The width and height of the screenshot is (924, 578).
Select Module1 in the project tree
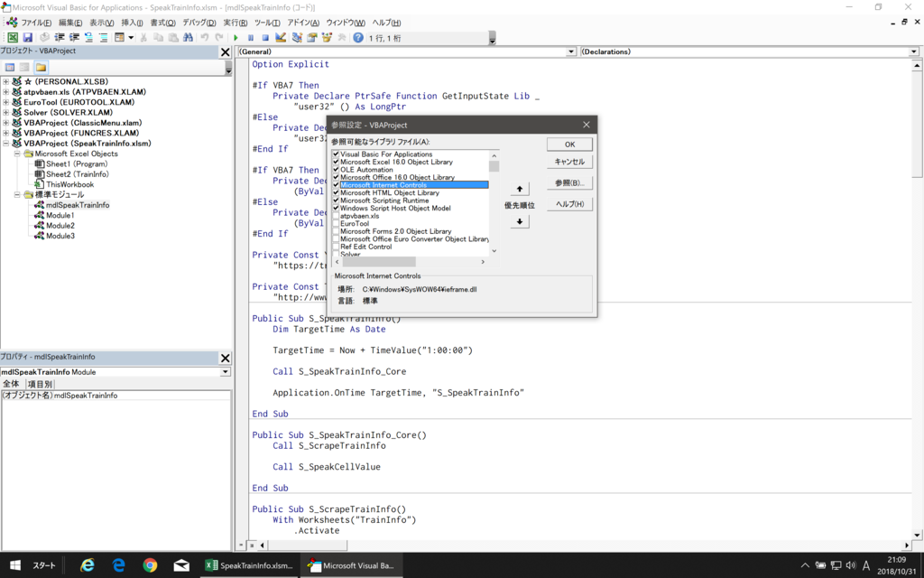60,215
